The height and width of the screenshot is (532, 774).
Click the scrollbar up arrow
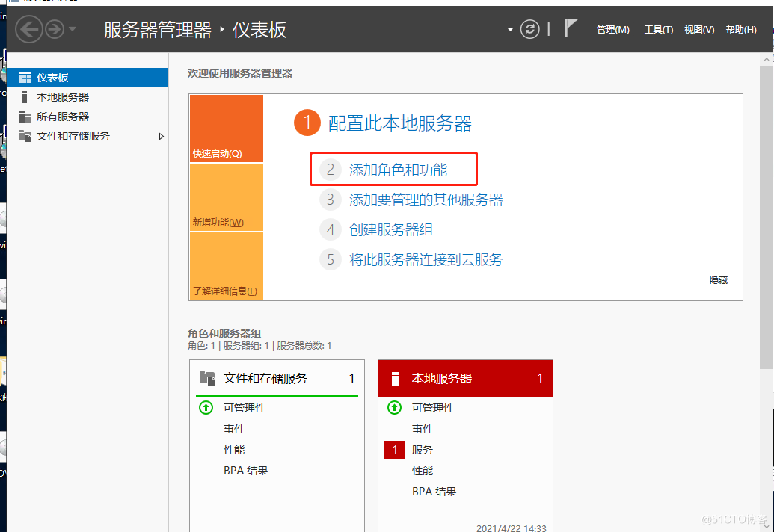pos(766,60)
